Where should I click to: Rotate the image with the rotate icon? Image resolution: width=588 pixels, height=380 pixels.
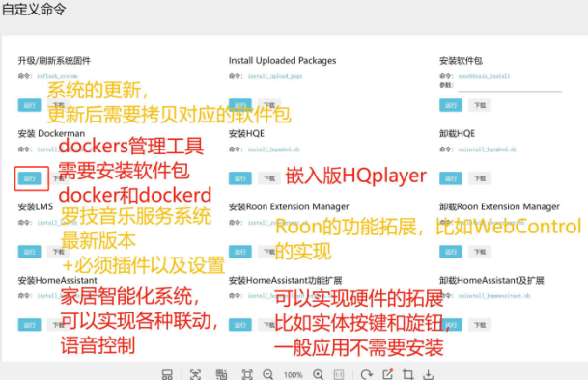[366, 374]
